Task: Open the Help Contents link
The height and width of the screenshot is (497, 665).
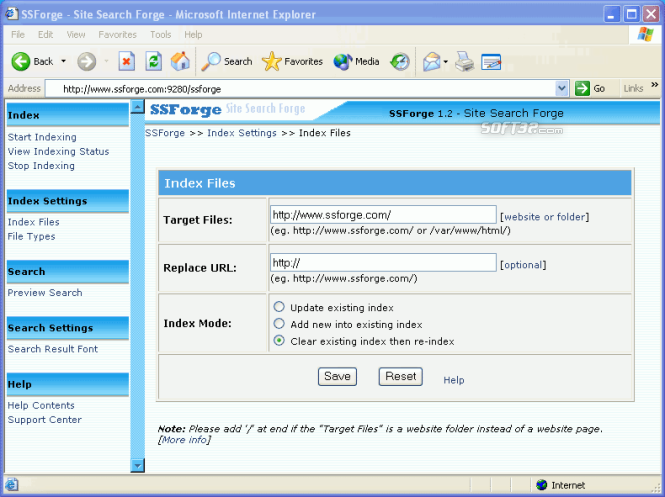Action: pyautogui.click(x=41, y=405)
